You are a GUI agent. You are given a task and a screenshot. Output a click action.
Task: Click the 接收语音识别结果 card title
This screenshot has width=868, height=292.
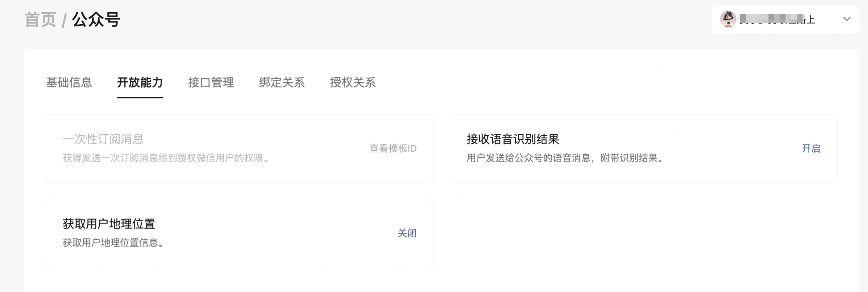click(x=513, y=139)
